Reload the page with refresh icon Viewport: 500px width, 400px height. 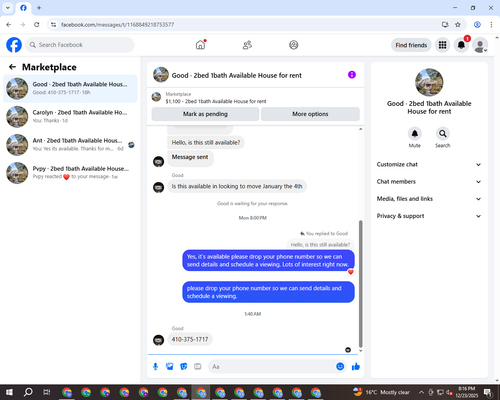click(x=37, y=24)
